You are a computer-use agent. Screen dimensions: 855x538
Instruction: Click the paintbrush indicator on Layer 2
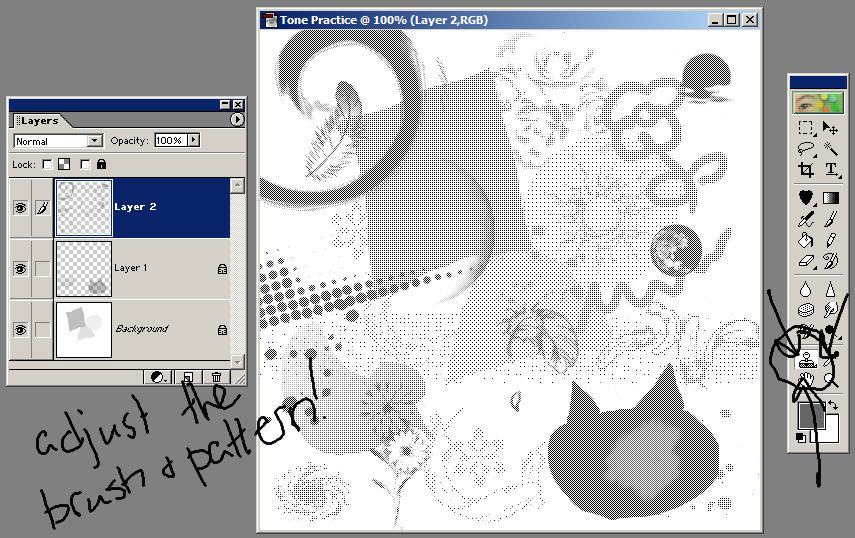click(x=43, y=208)
